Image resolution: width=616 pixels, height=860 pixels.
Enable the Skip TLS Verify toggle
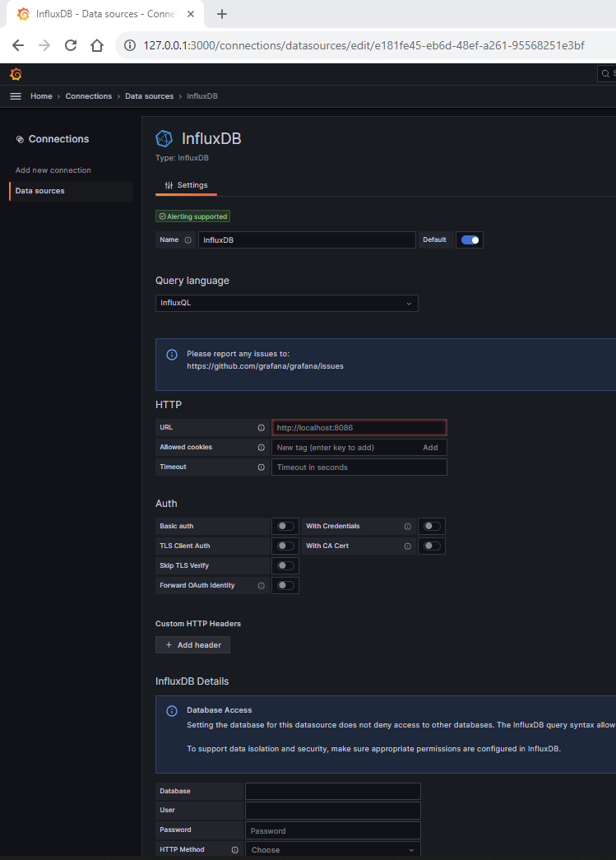point(285,566)
